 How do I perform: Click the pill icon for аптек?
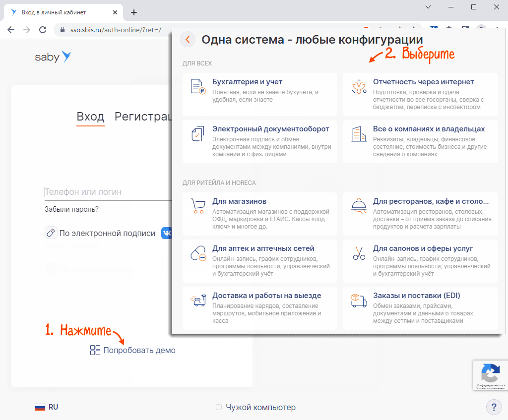coord(198,253)
